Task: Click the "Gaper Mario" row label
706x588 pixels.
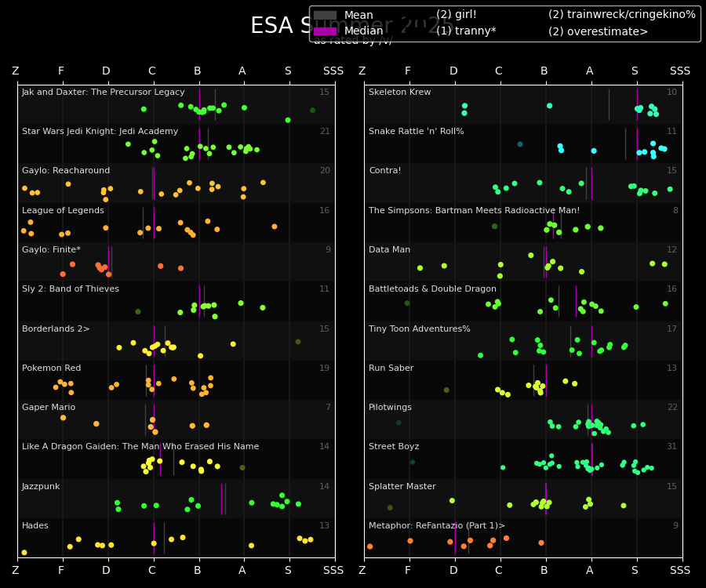Action: tap(49, 407)
